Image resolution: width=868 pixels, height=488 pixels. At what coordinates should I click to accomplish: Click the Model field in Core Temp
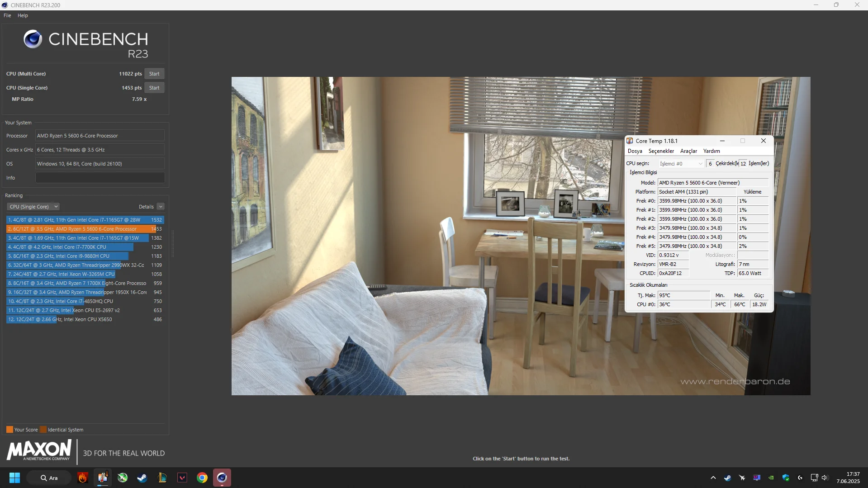tap(713, 183)
